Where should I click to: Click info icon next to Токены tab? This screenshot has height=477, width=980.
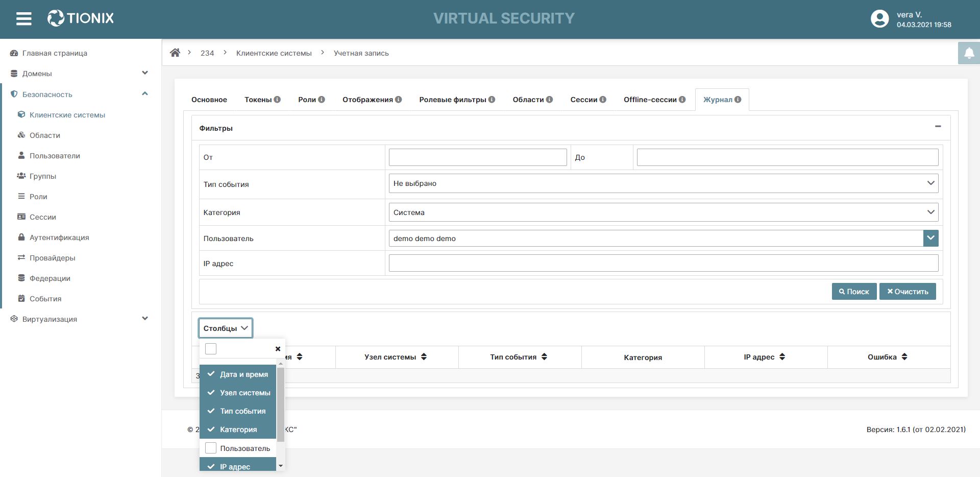pyautogui.click(x=277, y=100)
